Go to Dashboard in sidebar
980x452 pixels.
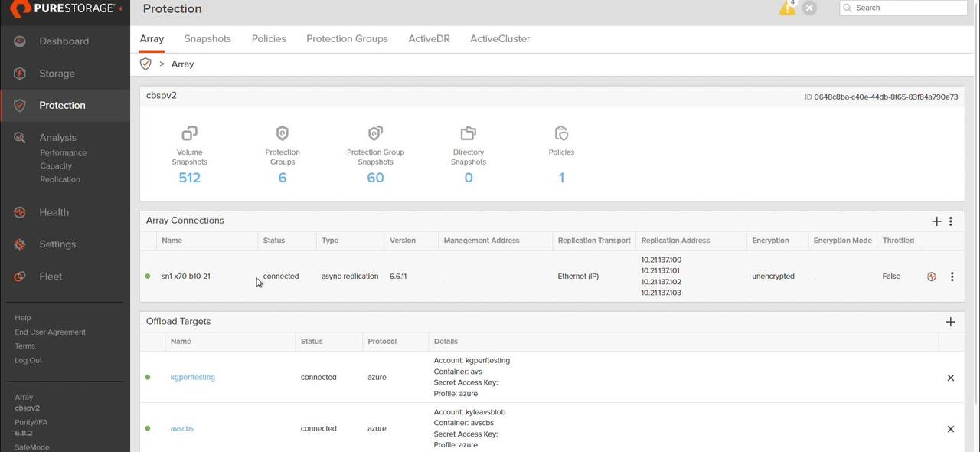click(64, 41)
